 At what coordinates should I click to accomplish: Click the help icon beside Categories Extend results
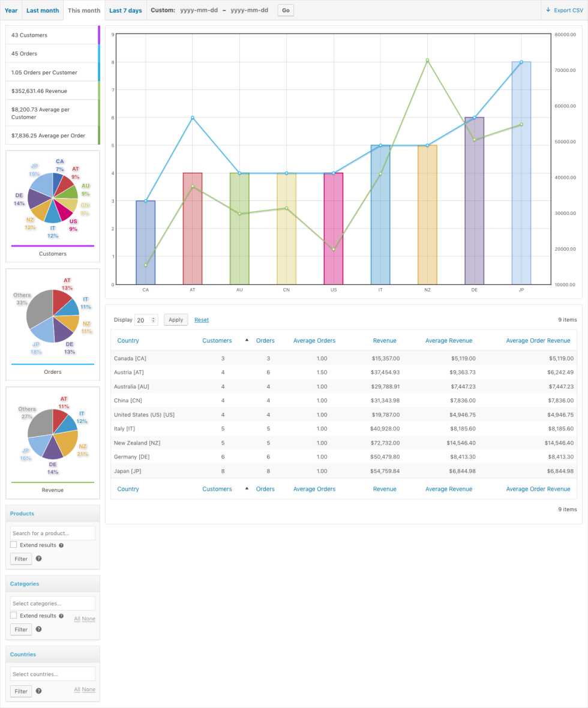[x=62, y=616]
